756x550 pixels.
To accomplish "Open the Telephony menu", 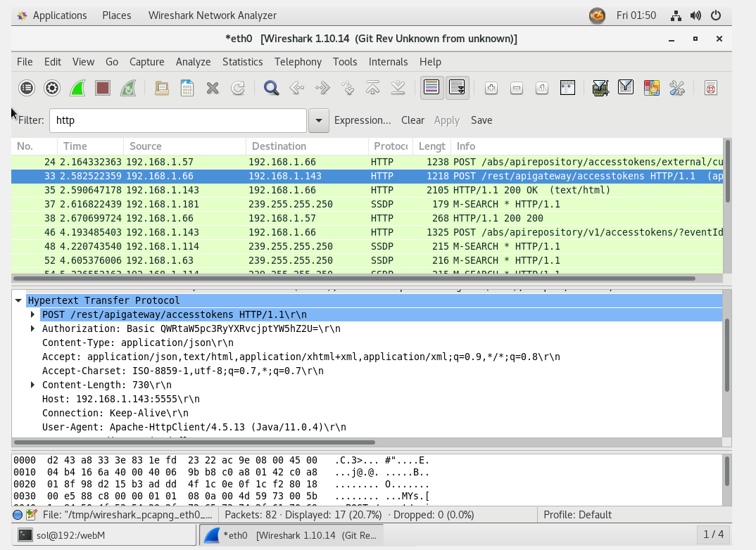I will (x=298, y=62).
